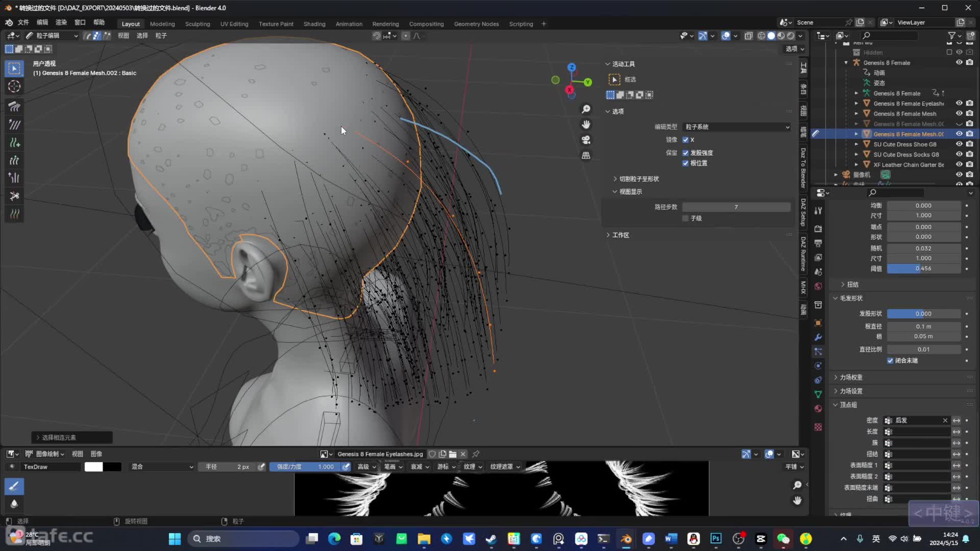This screenshot has width=980, height=551.
Task: Expand the 工作区 panel
Action: click(x=621, y=235)
